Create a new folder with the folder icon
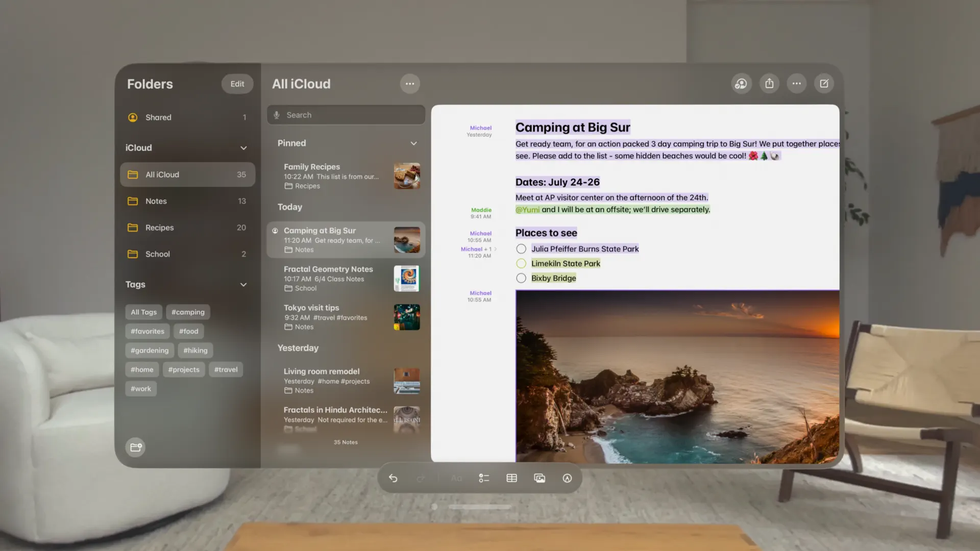This screenshot has height=551, width=980. pos(135,447)
